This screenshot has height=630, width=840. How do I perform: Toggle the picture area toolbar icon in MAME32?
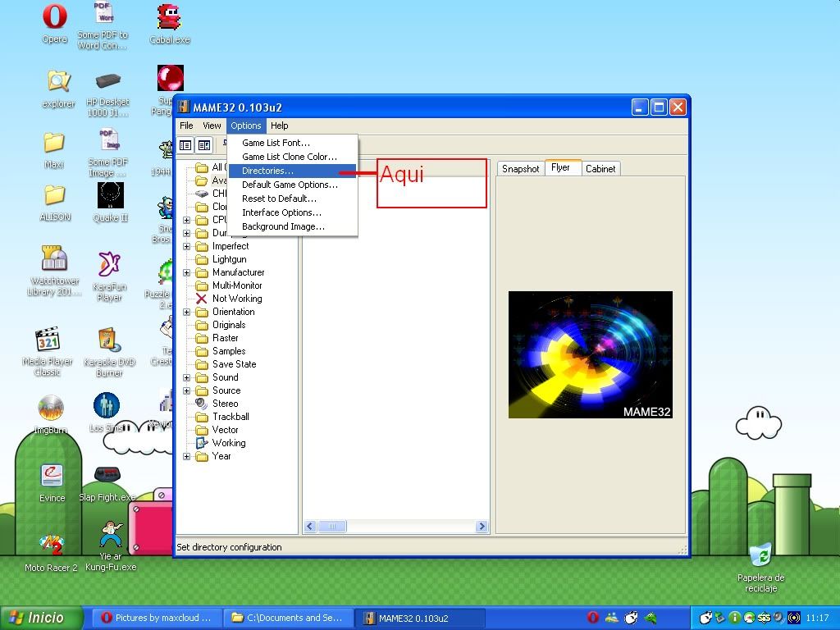[x=204, y=145]
